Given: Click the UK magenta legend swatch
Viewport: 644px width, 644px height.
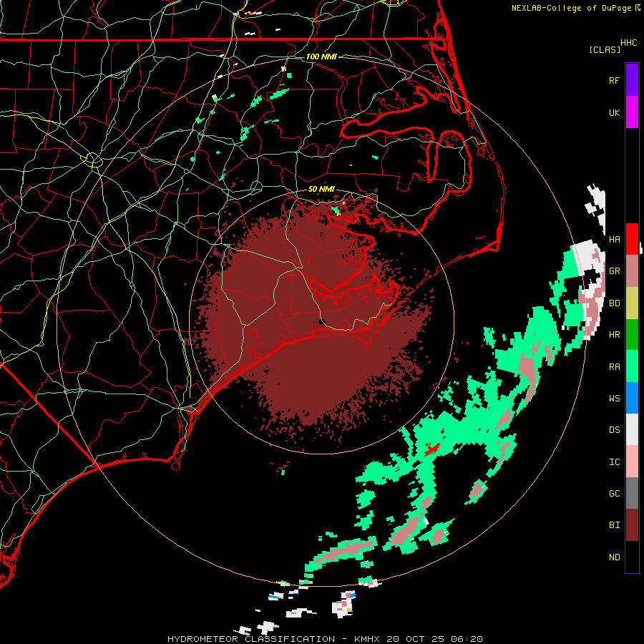Looking at the screenshot, I should pos(632,112).
